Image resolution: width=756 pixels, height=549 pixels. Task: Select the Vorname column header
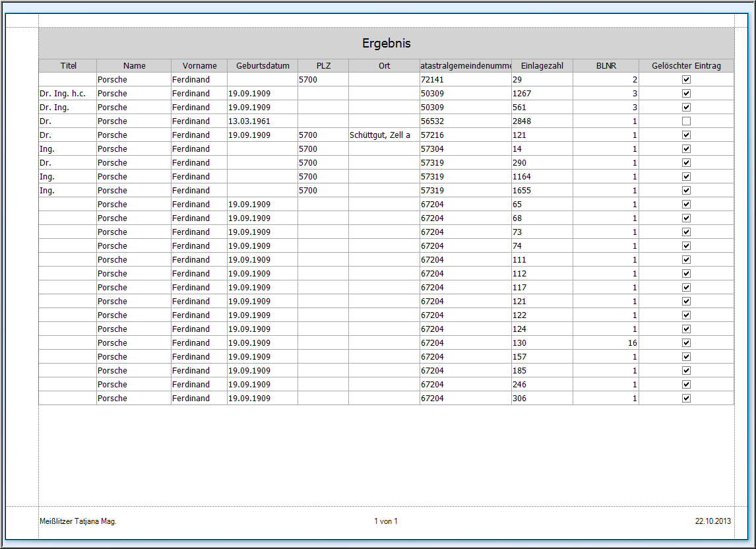[199, 65]
